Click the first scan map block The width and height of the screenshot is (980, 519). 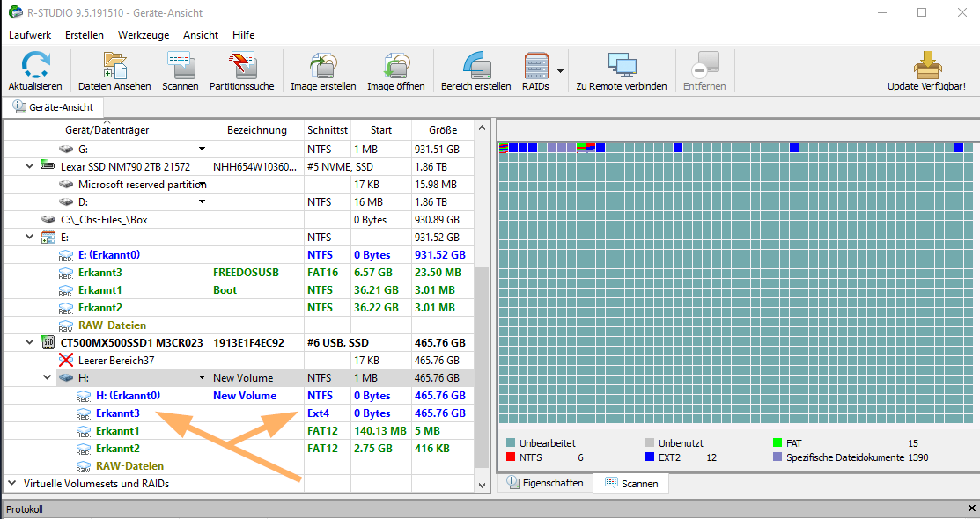(x=503, y=148)
